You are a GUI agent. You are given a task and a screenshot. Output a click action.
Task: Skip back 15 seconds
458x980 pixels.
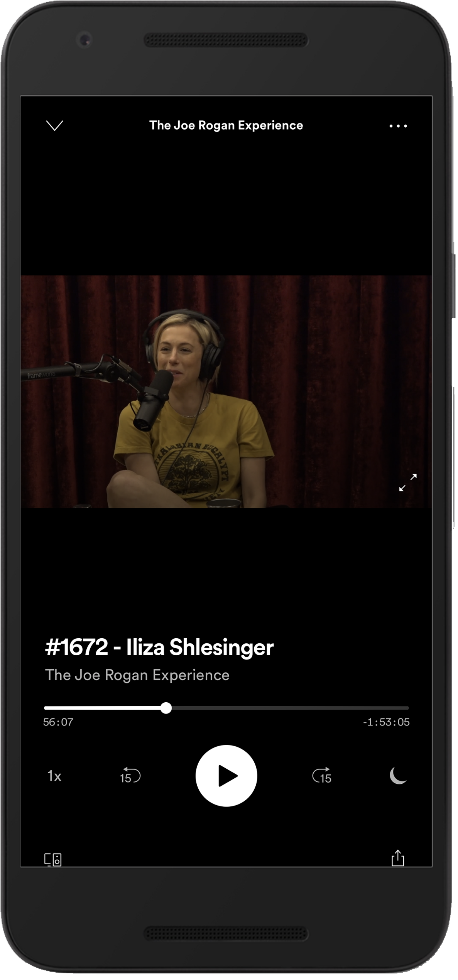pyautogui.click(x=130, y=776)
